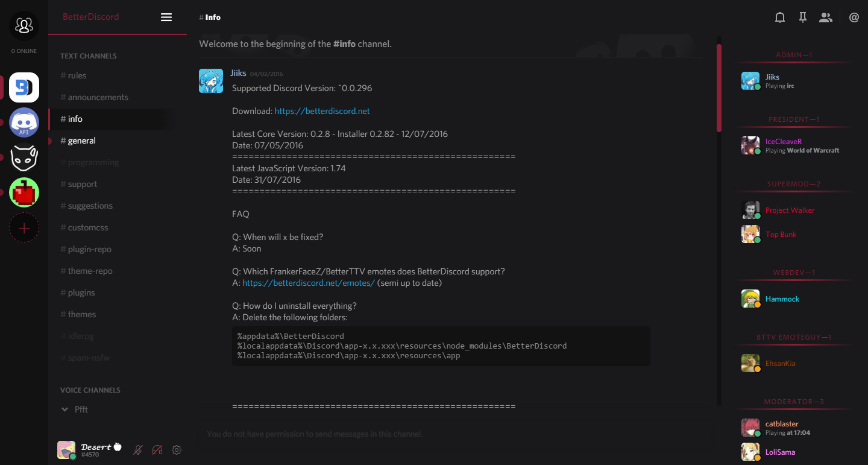The image size is (868, 465).
Task: Open the customcss channel
Action: tap(118, 227)
